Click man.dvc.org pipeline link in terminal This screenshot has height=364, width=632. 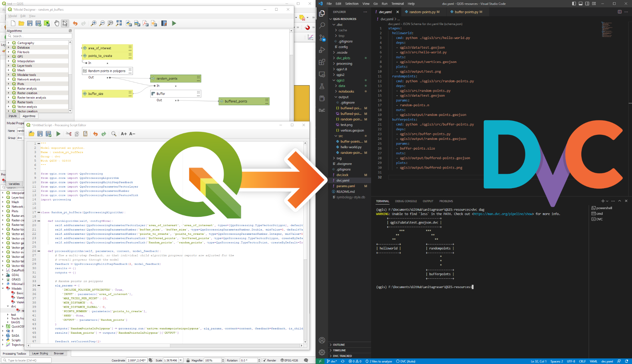point(503,214)
